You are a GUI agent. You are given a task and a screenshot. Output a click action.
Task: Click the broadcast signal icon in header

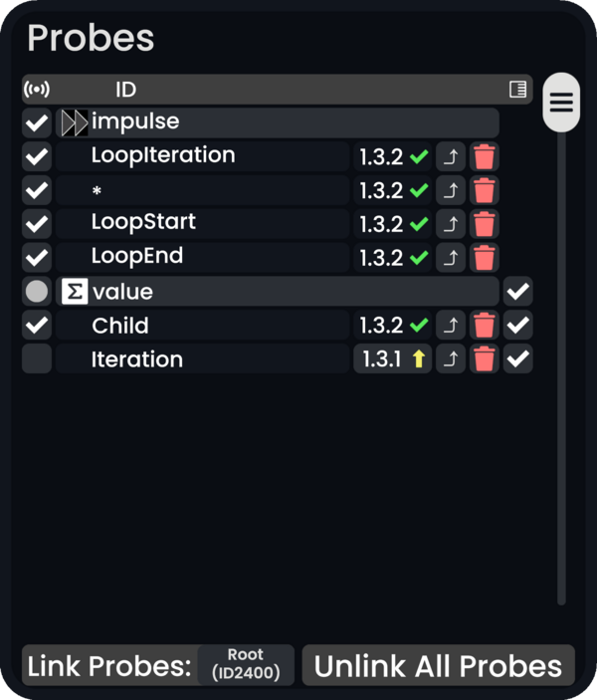click(37, 90)
